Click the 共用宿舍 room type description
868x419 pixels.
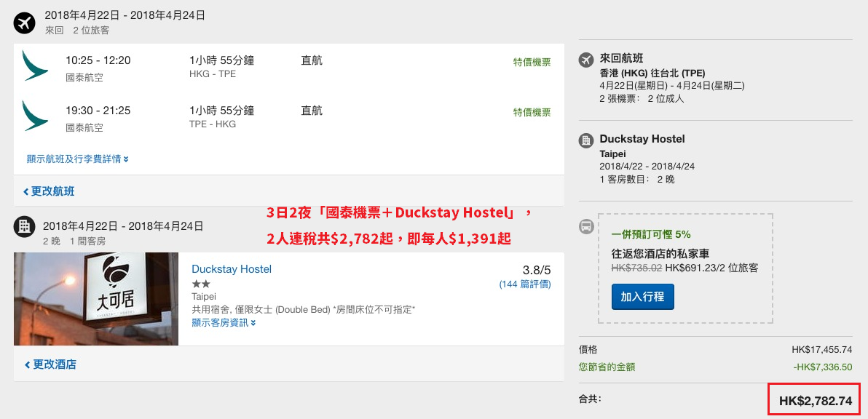pos(304,310)
